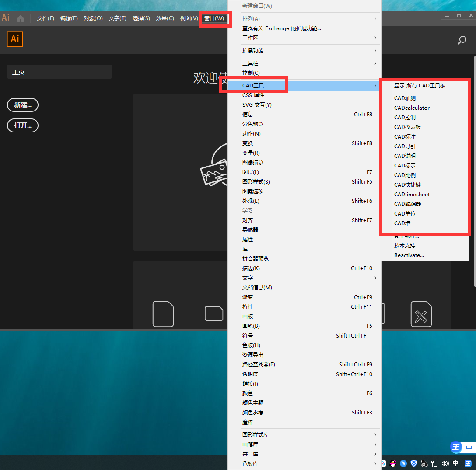The height and width of the screenshot is (470, 476).
Task: Click the home icon in the menu bar
Action: (21, 18)
